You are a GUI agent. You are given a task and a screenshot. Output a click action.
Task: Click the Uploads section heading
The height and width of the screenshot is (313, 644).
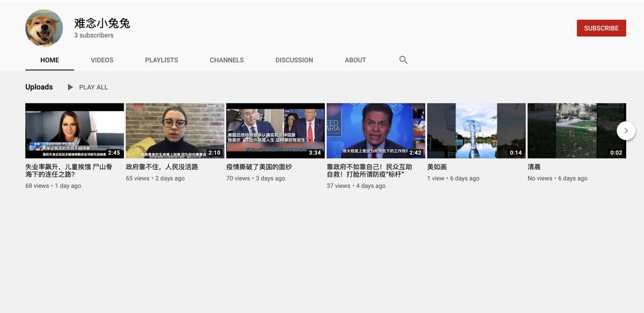[x=39, y=87]
